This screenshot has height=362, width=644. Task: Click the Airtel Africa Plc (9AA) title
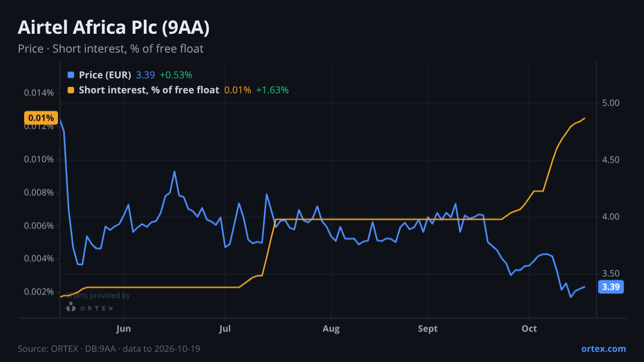[x=113, y=28]
